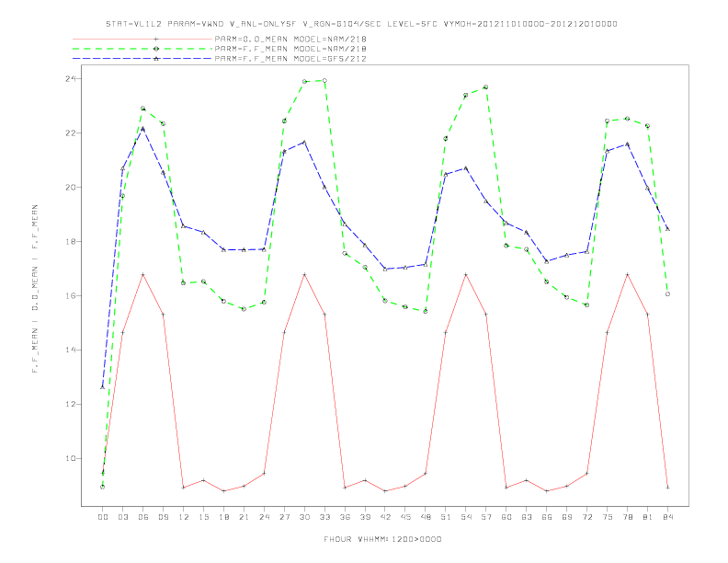Click x-axis tick label 21
The width and height of the screenshot is (728, 563).
pyautogui.click(x=244, y=517)
